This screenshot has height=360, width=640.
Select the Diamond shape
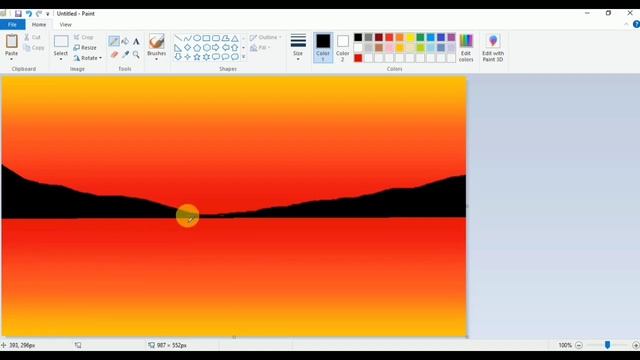pyautogui.click(x=187, y=47)
